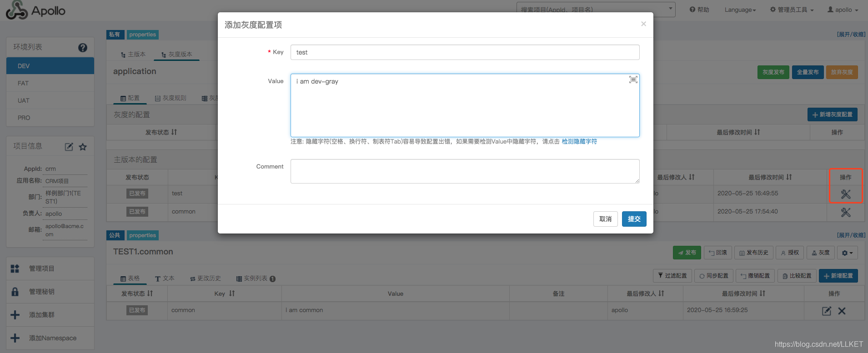Viewport: 868px width, 353px height.
Task: Click the 授权 button
Action: coord(790,253)
